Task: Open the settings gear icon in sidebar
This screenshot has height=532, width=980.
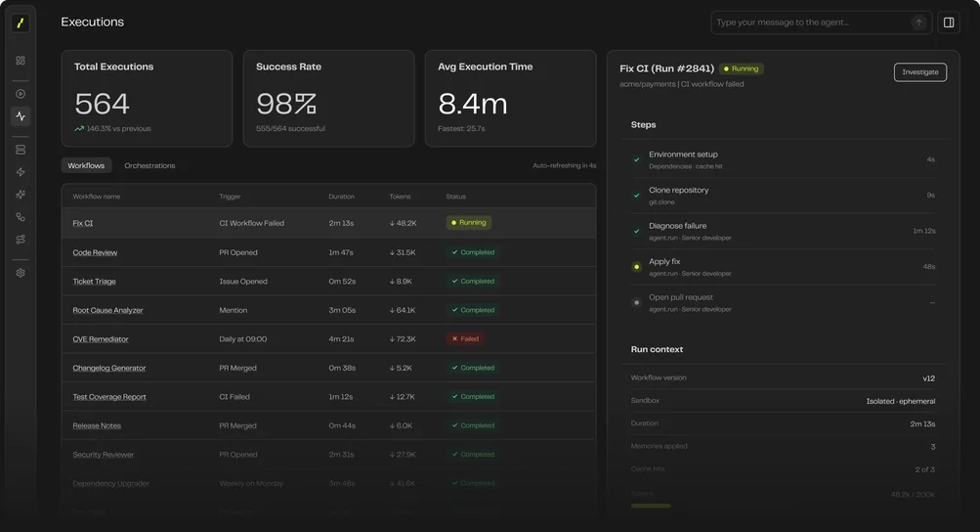Action: 21,273
